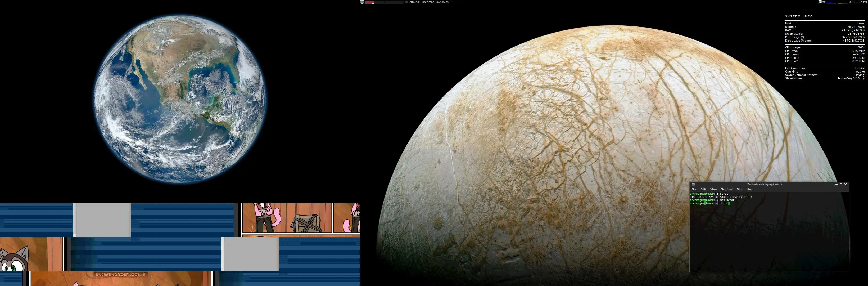Maximize the Terminal window
868x286 pixels.
coord(841,185)
